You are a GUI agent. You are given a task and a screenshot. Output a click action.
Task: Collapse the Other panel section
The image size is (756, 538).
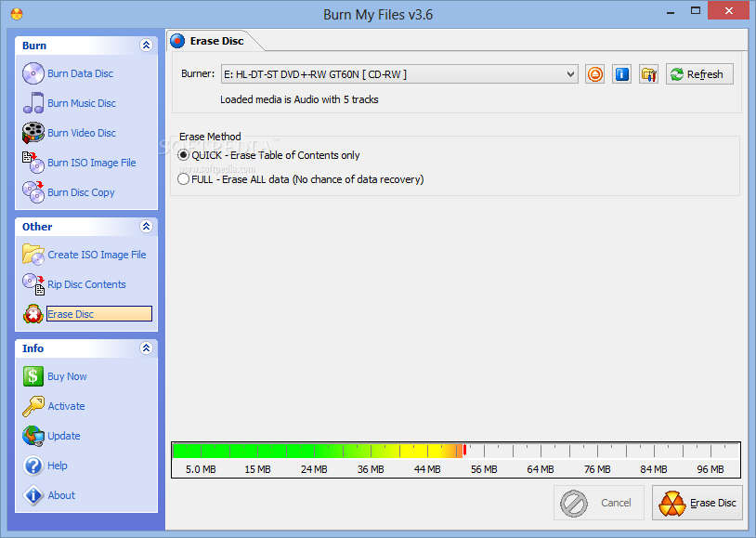tap(146, 227)
